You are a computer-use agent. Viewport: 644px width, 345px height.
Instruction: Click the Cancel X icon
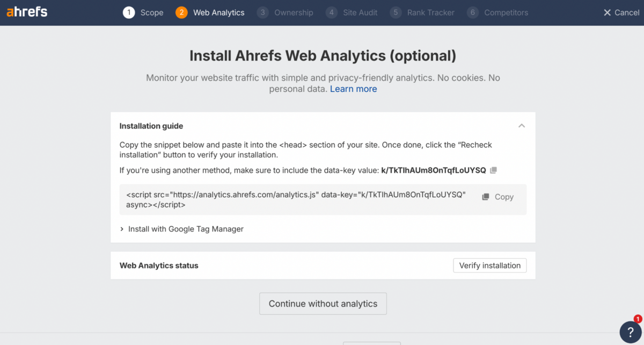click(x=607, y=12)
